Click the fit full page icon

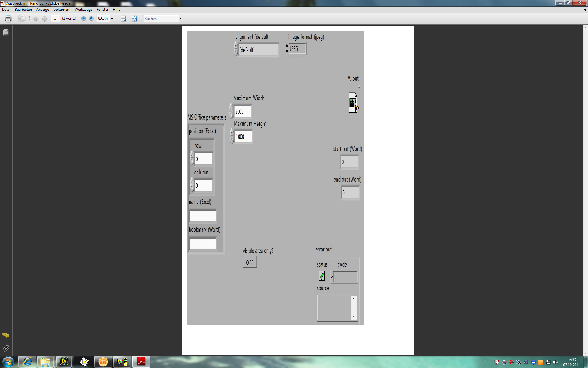(134, 19)
